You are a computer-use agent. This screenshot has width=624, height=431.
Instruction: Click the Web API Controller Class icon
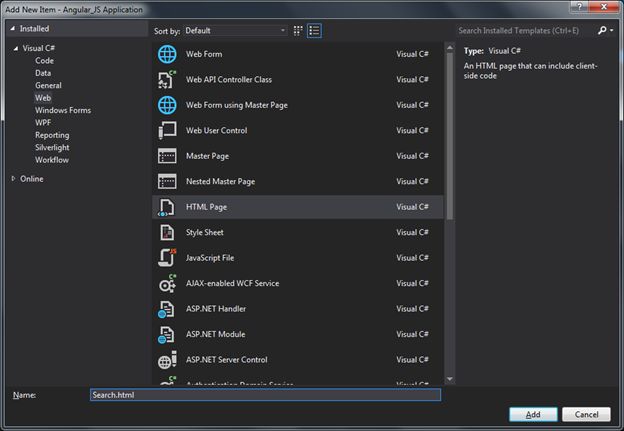[x=167, y=80]
